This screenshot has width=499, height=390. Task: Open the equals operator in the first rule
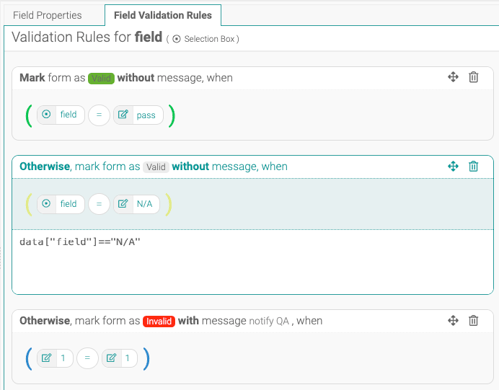[x=99, y=115]
